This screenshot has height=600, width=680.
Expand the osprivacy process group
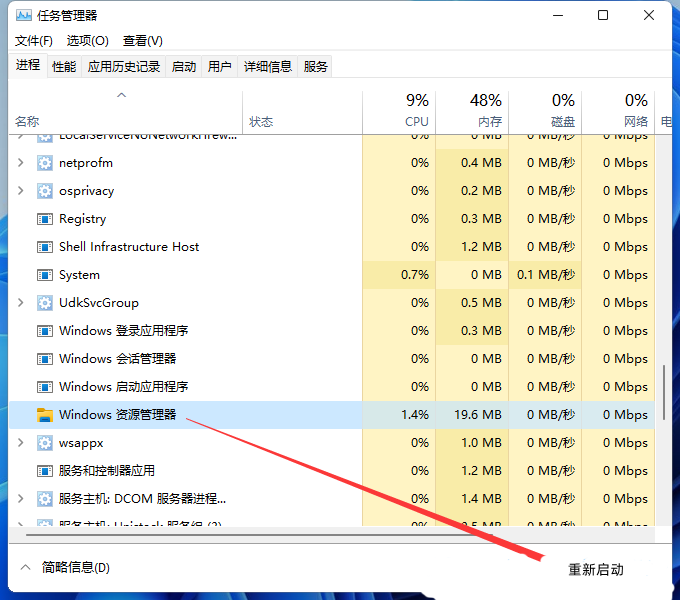point(22,191)
